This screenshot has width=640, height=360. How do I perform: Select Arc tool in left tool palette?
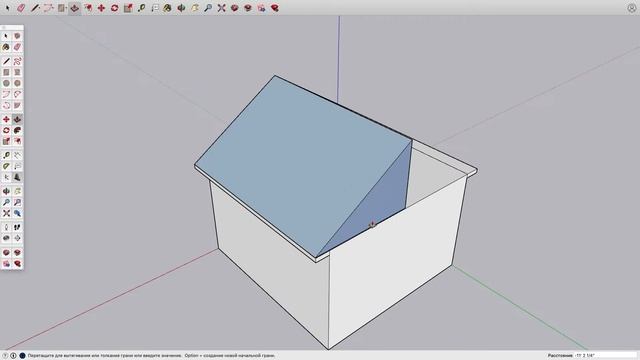point(6,94)
